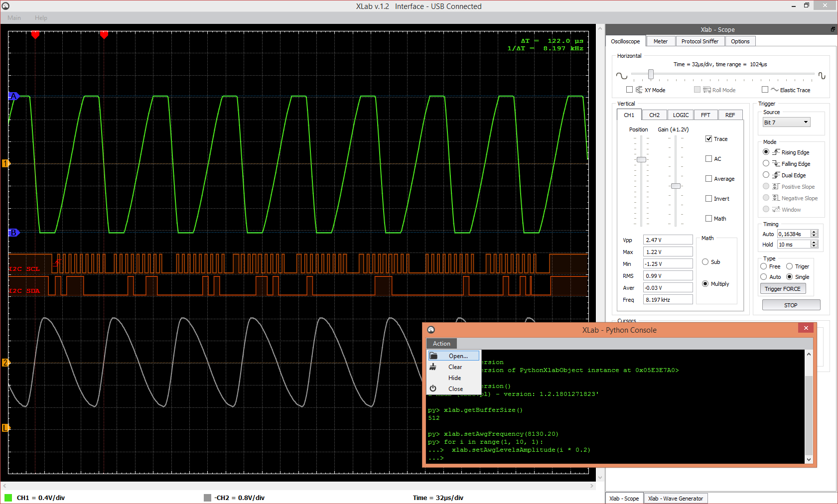Enable the Invert checkbox

[x=708, y=199]
